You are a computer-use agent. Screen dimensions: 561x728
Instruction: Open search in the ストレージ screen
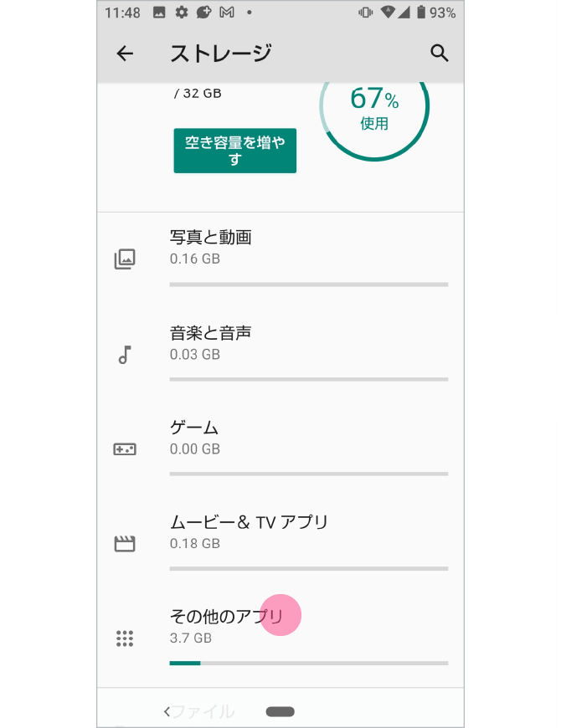[440, 53]
